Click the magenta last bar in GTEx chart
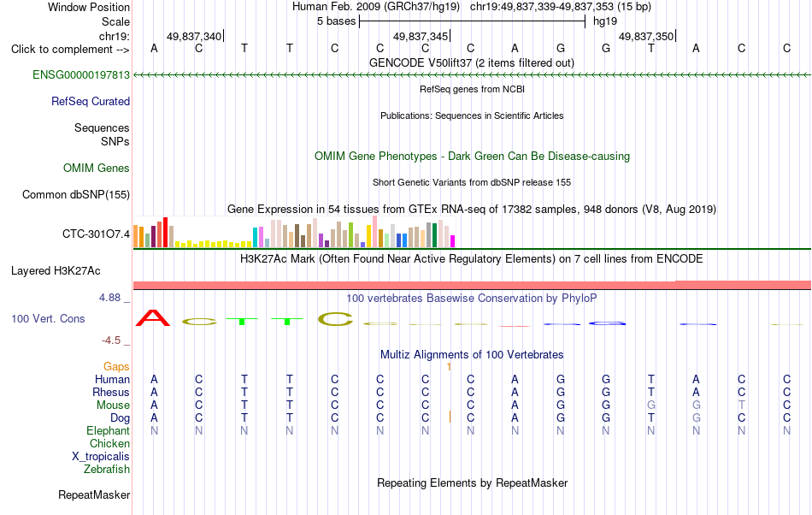Viewport: 812px width, 515px height. point(453,241)
